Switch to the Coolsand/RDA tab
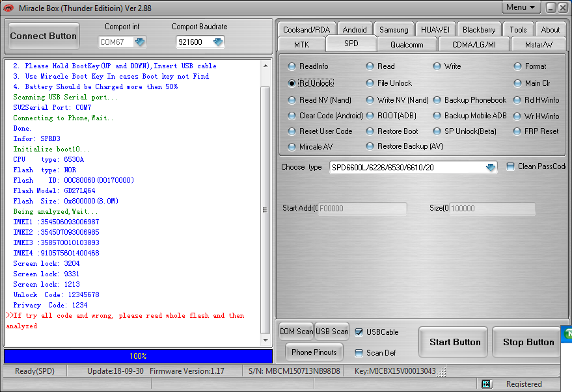The height and width of the screenshot is (392, 572). click(306, 29)
